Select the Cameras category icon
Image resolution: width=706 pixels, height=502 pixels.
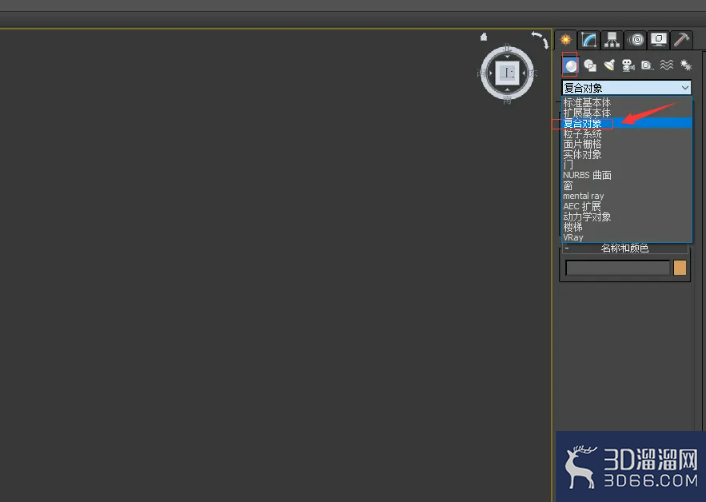[x=628, y=66]
